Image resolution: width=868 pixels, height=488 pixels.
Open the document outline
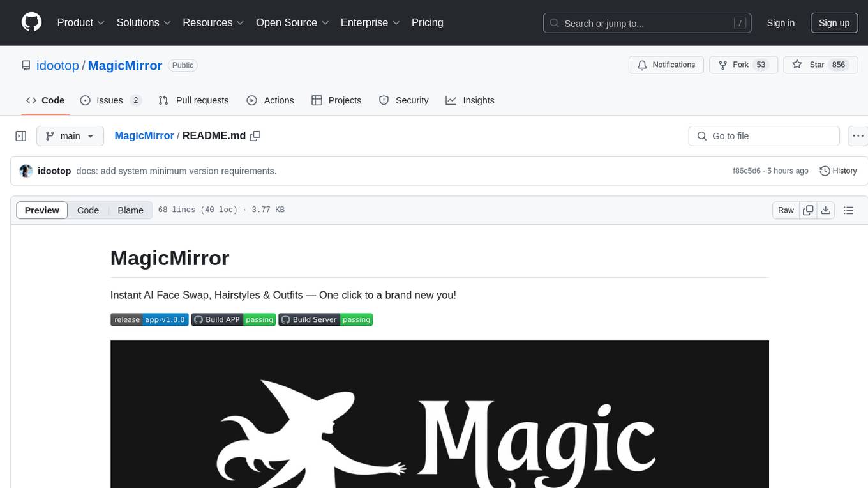coord(848,210)
